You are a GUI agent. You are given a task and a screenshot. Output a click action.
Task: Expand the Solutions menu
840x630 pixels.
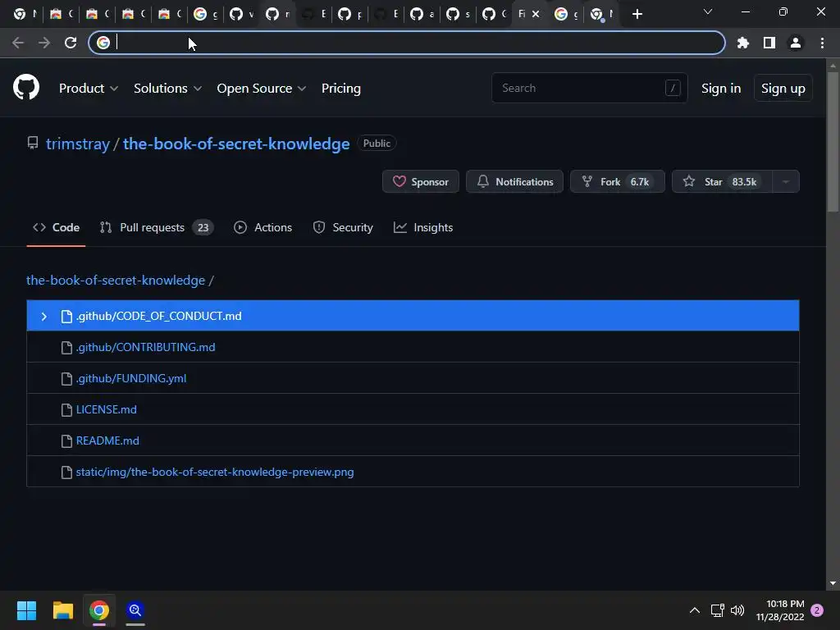click(x=167, y=89)
